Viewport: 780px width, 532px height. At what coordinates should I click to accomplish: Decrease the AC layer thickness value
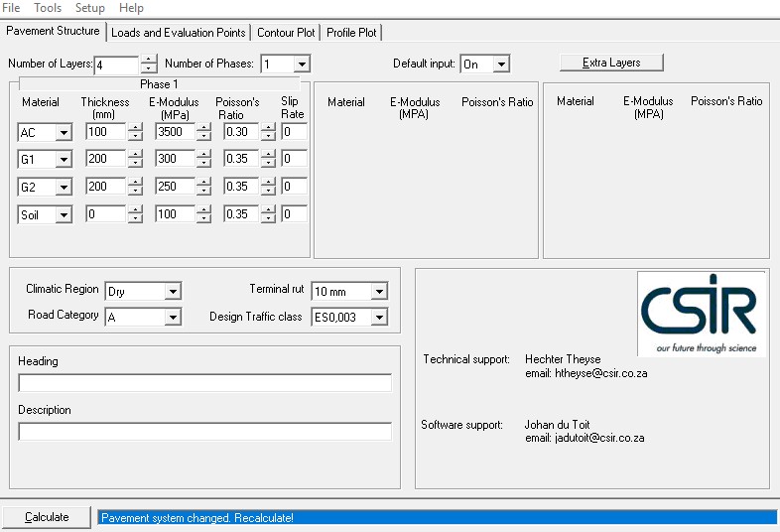click(x=135, y=136)
